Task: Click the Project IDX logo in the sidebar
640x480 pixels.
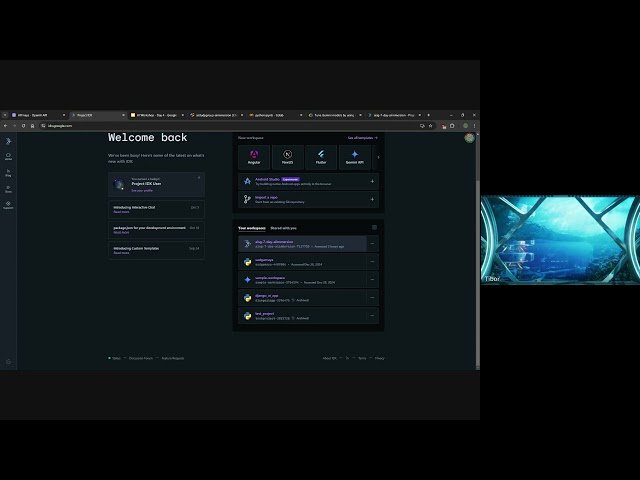Action: (x=8, y=141)
